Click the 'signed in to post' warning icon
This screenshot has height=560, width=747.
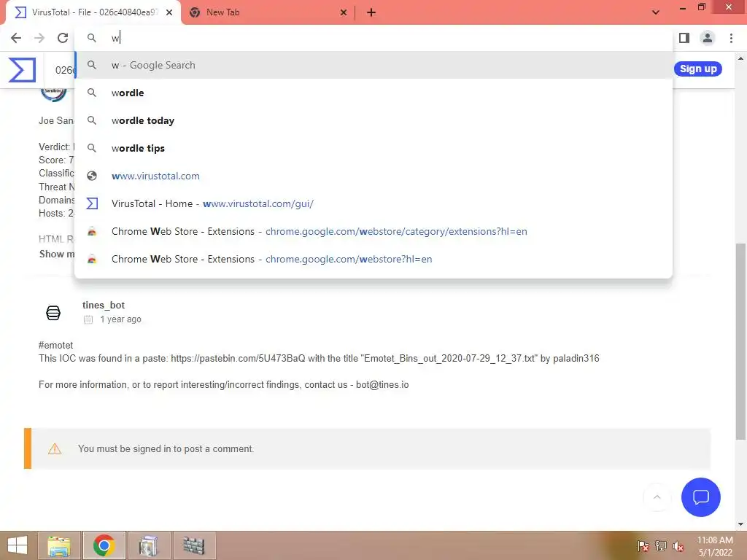point(55,448)
